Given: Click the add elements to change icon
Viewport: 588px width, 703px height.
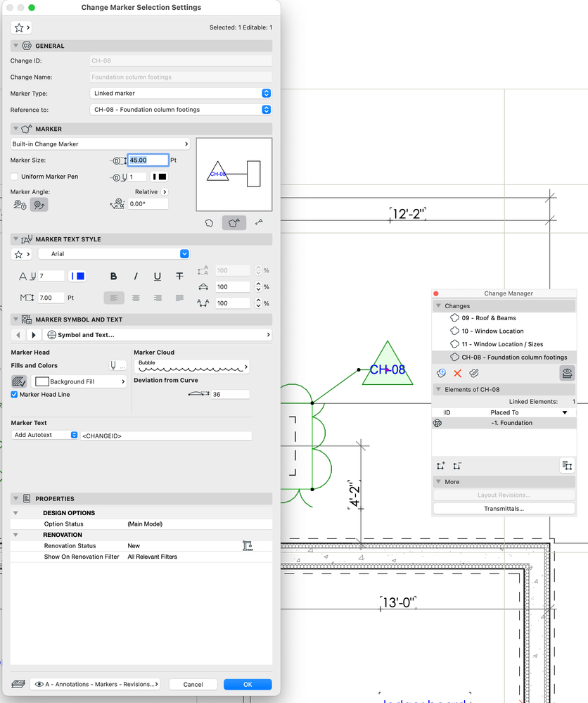Looking at the screenshot, I should click(441, 466).
